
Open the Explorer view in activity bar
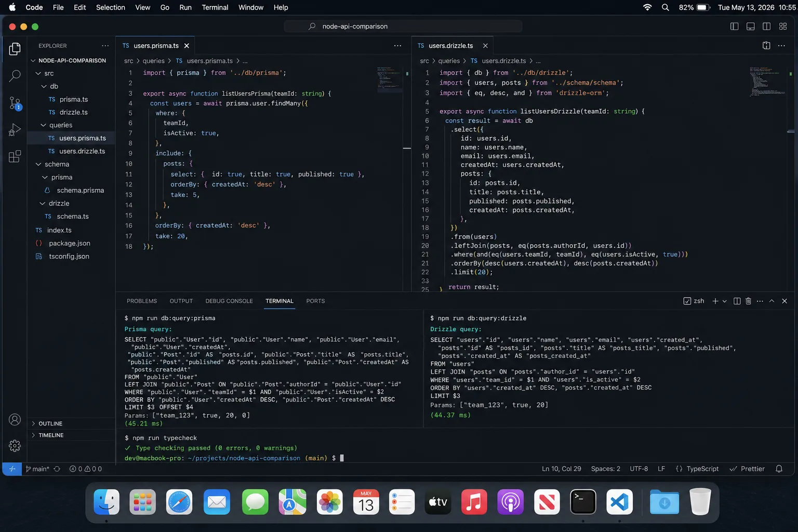15,49
